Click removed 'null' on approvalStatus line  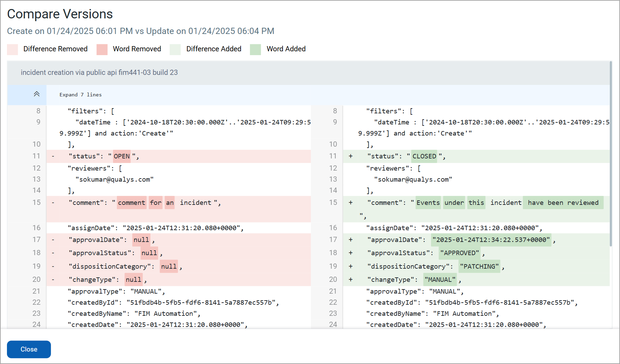click(x=149, y=253)
